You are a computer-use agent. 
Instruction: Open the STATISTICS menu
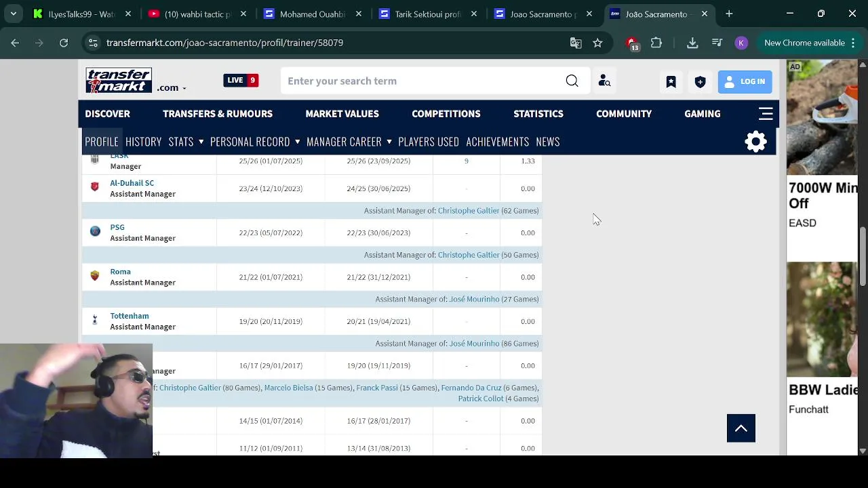point(538,114)
